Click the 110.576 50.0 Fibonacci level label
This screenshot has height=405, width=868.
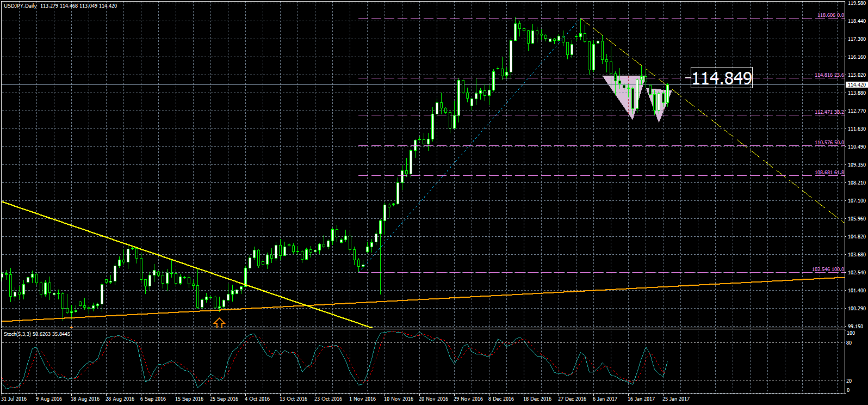[829, 143]
